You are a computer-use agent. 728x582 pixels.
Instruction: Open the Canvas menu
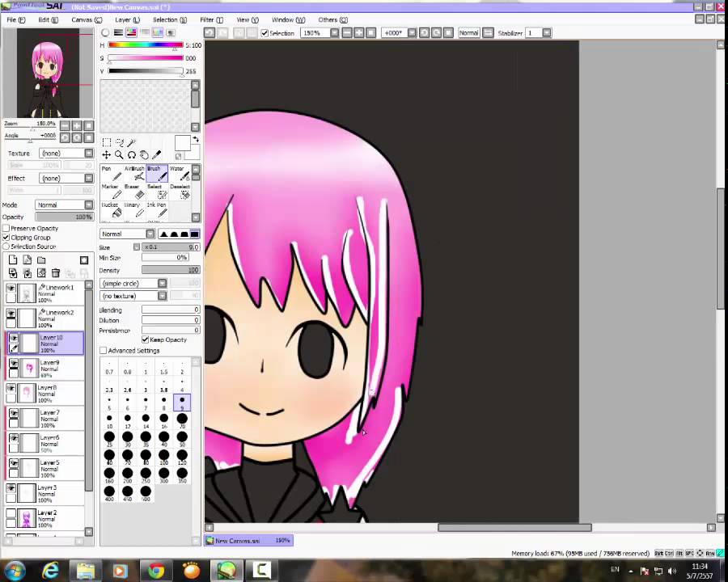click(x=87, y=20)
